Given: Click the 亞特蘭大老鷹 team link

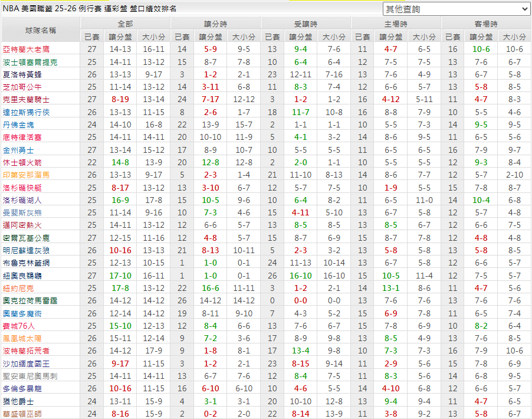Looking at the screenshot, I should 27,49.
